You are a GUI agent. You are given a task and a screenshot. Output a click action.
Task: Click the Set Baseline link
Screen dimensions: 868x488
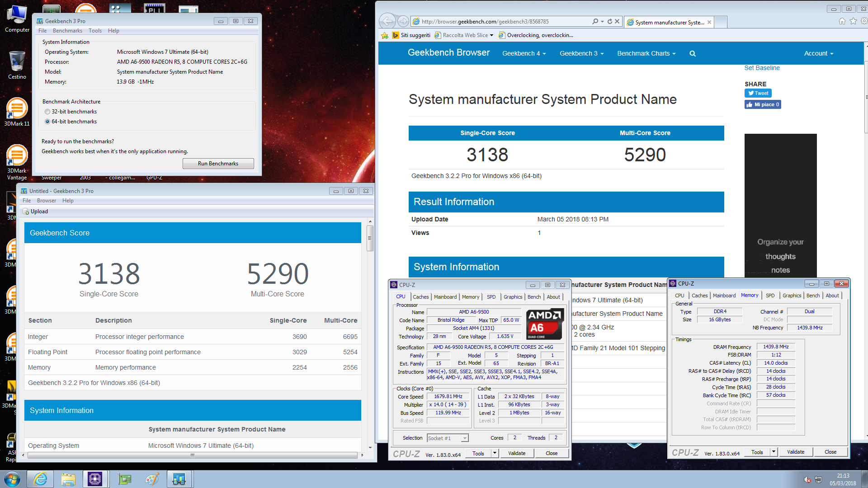coord(762,68)
